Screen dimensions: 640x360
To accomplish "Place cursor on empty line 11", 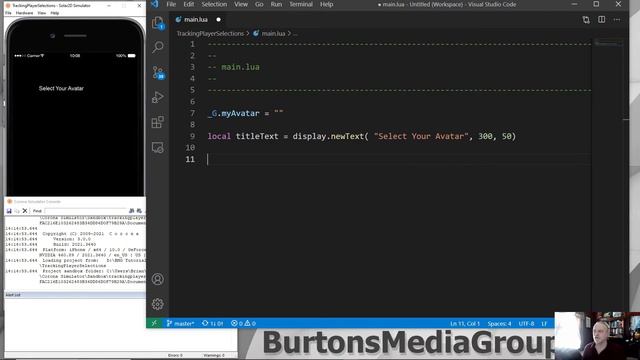I will point(399,159).
